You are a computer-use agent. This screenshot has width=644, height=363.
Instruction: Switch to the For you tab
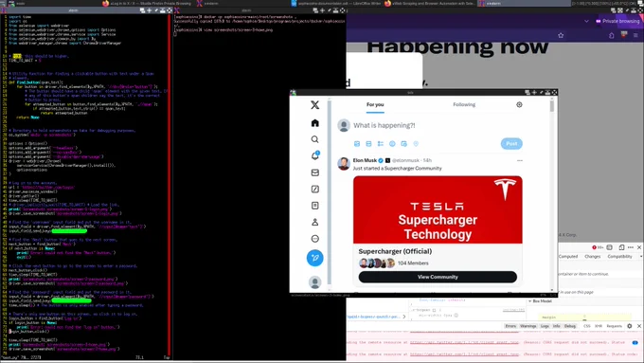point(375,105)
